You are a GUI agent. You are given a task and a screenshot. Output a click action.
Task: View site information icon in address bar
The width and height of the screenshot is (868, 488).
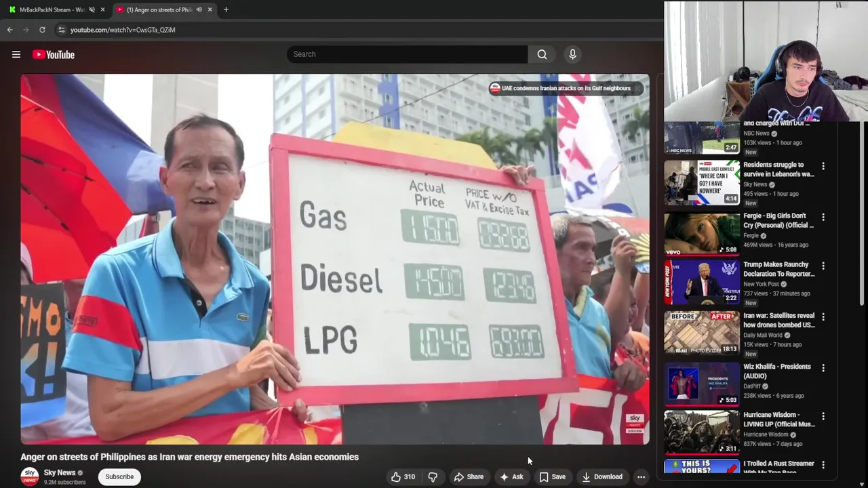pyautogui.click(x=61, y=30)
